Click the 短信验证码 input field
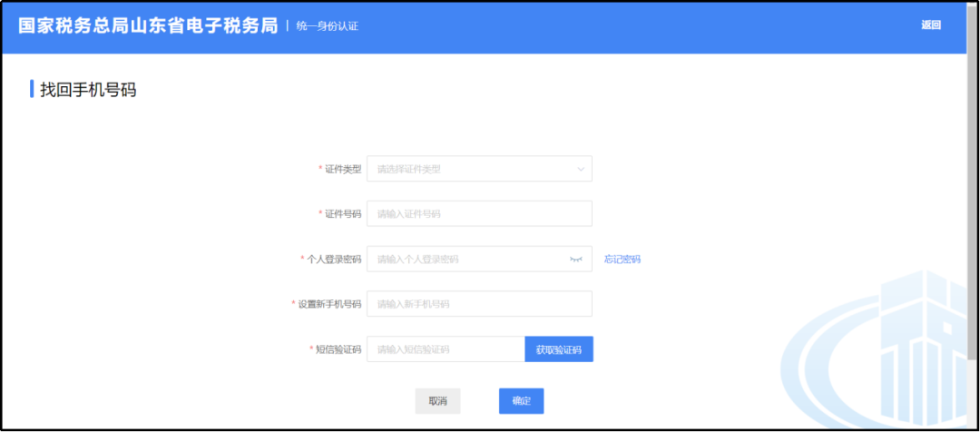Viewport: 980px width, 432px height. 446,349
